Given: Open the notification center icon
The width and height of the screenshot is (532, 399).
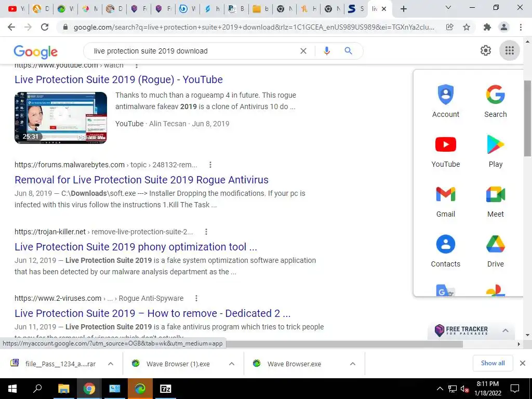Looking at the screenshot, I should 515,389.
